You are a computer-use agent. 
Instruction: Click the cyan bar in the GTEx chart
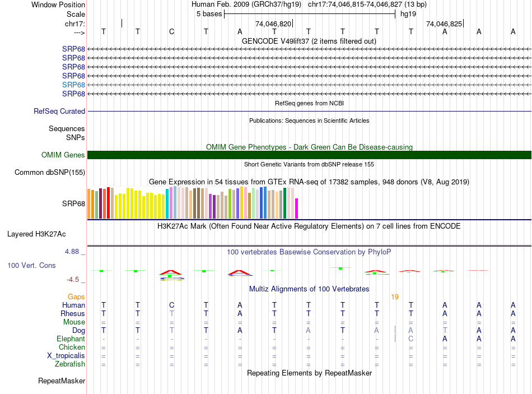[167, 204]
